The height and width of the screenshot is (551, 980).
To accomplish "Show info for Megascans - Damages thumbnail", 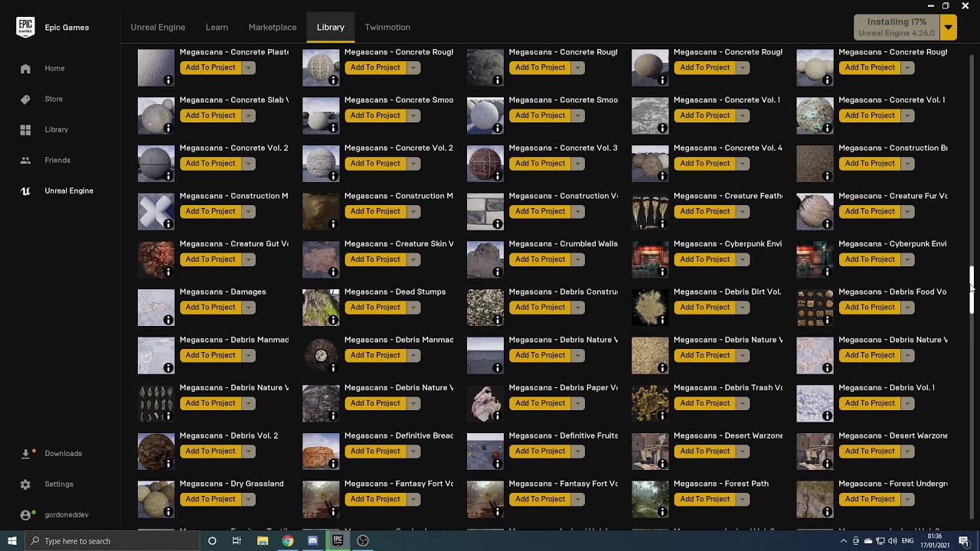I will 168,319.
